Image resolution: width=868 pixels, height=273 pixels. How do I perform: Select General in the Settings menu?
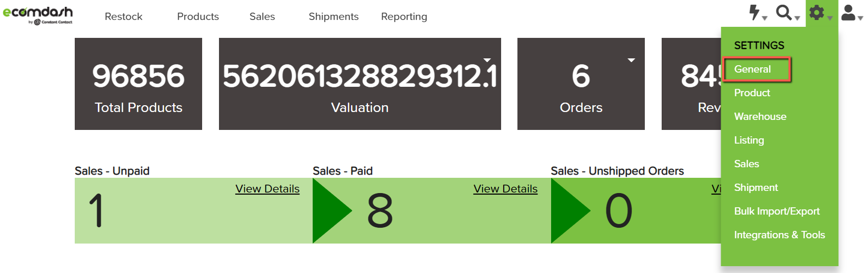pos(752,69)
